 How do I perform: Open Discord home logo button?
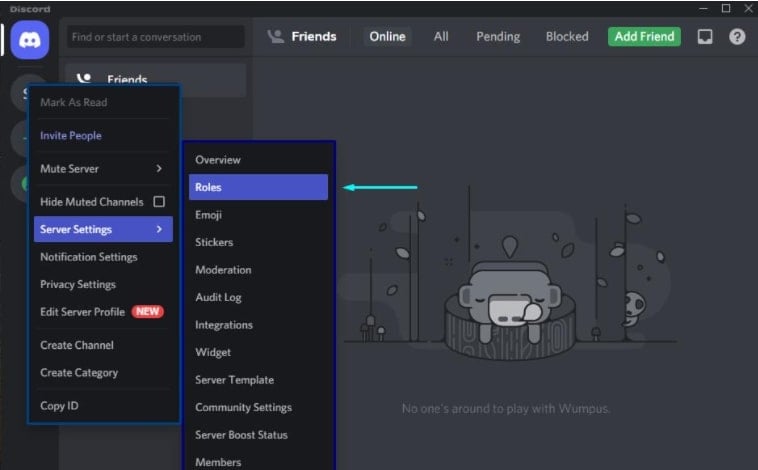coord(30,40)
